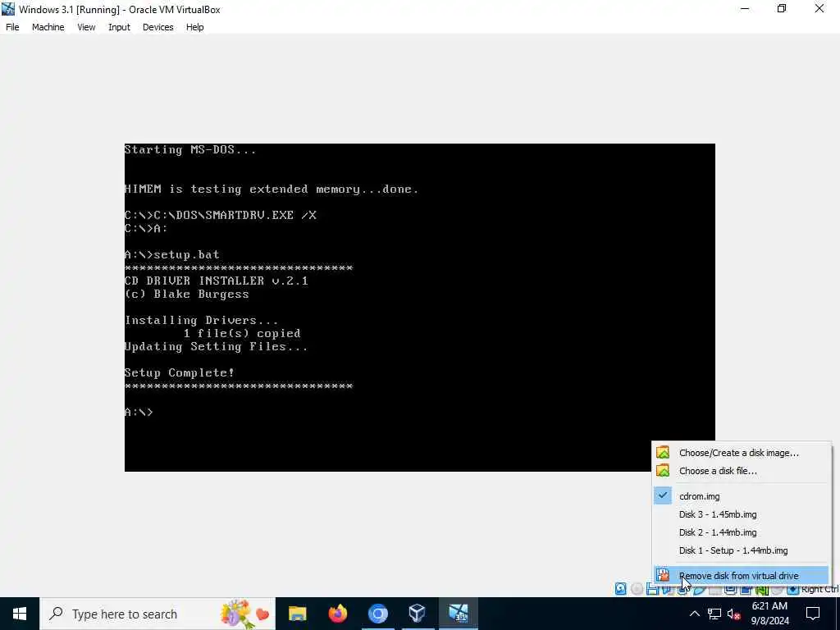Click keyboard capture icon next to Right Ctrl

pos(793,589)
